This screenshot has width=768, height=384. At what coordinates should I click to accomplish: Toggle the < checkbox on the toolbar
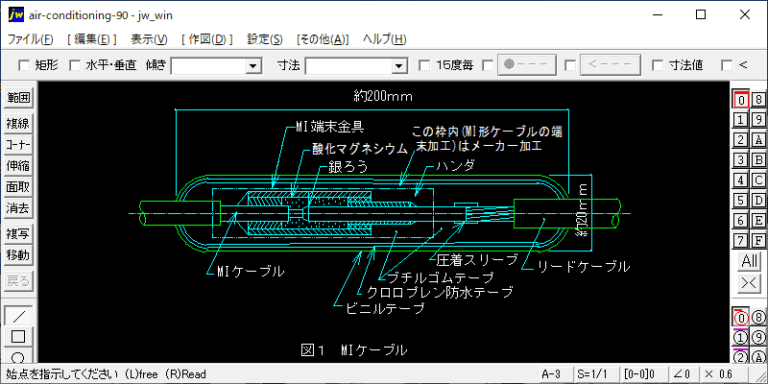[x=727, y=65]
